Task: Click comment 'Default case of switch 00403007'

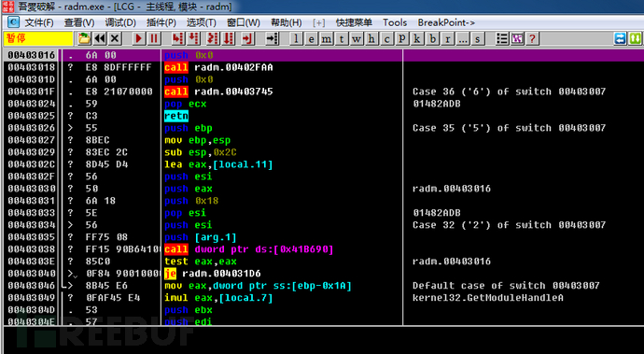Action: click(506, 286)
